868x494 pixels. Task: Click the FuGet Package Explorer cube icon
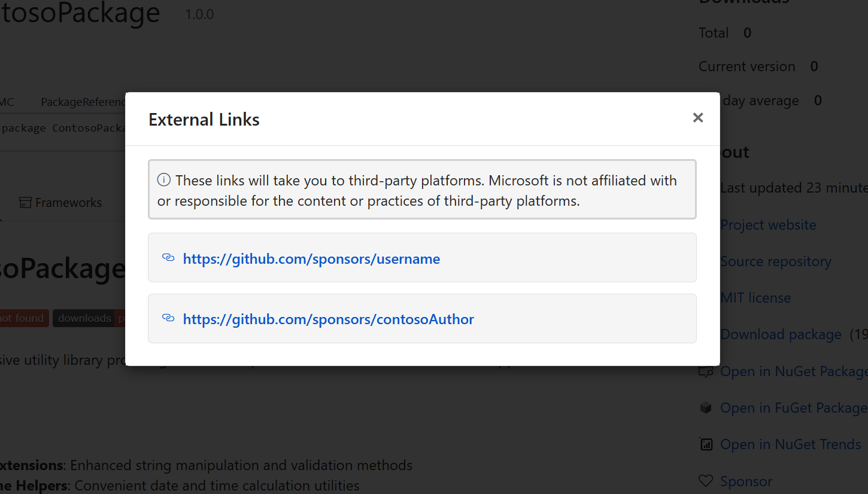click(x=706, y=407)
